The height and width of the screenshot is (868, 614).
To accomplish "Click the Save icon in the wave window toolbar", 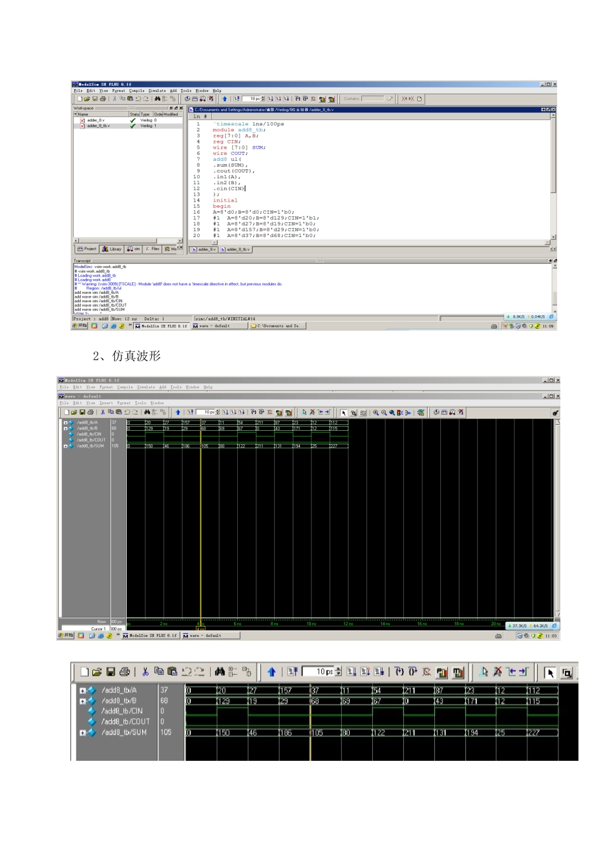I will pos(82,412).
